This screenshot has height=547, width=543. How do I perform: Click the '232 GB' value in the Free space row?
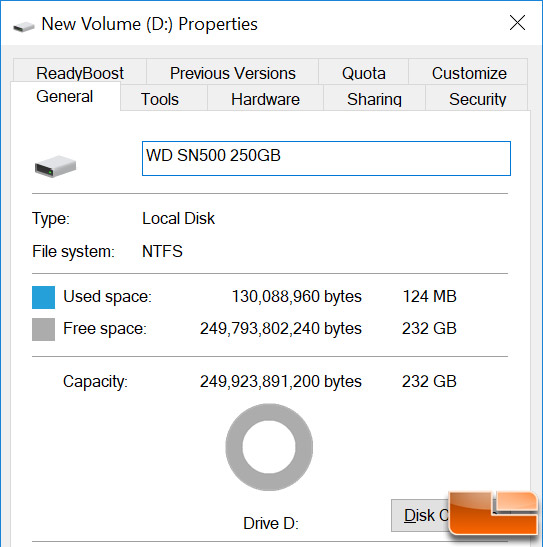pyautogui.click(x=429, y=329)
